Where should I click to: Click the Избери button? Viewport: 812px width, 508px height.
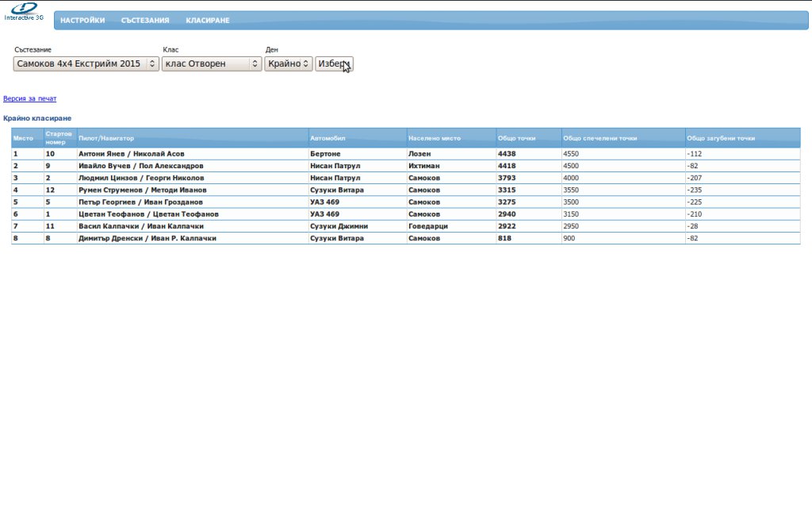334,63
